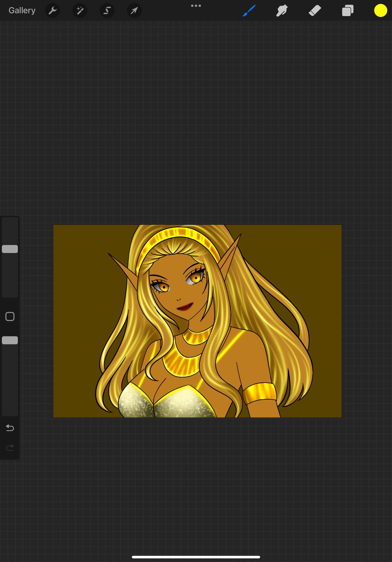Viewport: 392px width, 562px height.
Task: Tap the square Modify button on the sidebar
Action: 10,316
